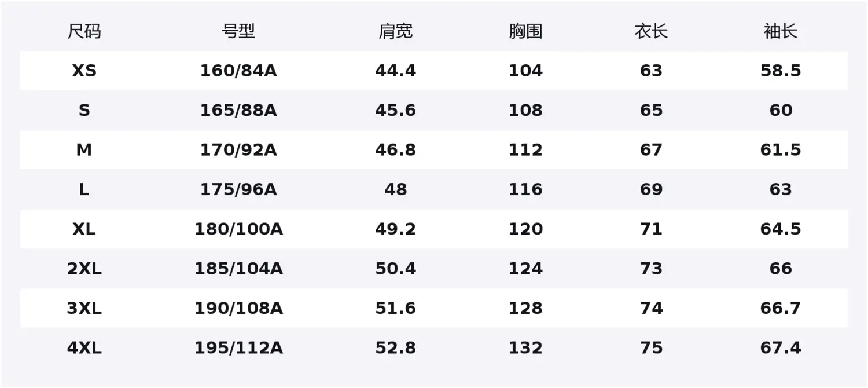Click the 衣长 column header

coord(651,31)
